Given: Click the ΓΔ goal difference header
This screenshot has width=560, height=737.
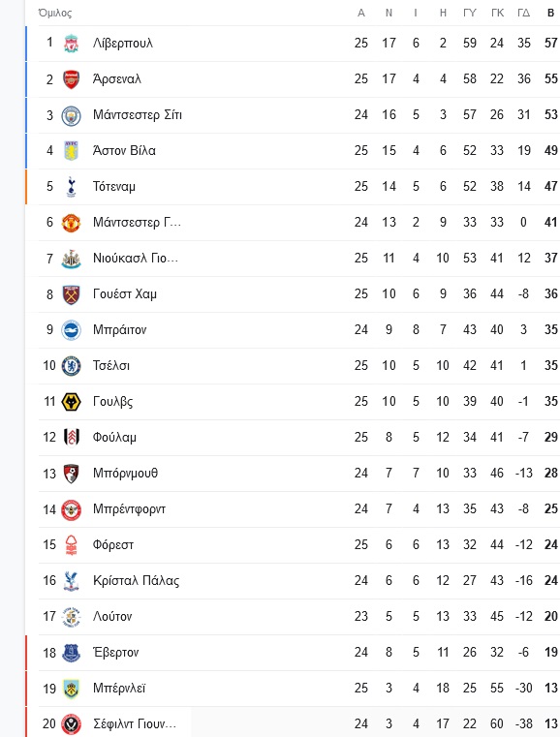Looking at the screenshot, I should tap(524, 14).
